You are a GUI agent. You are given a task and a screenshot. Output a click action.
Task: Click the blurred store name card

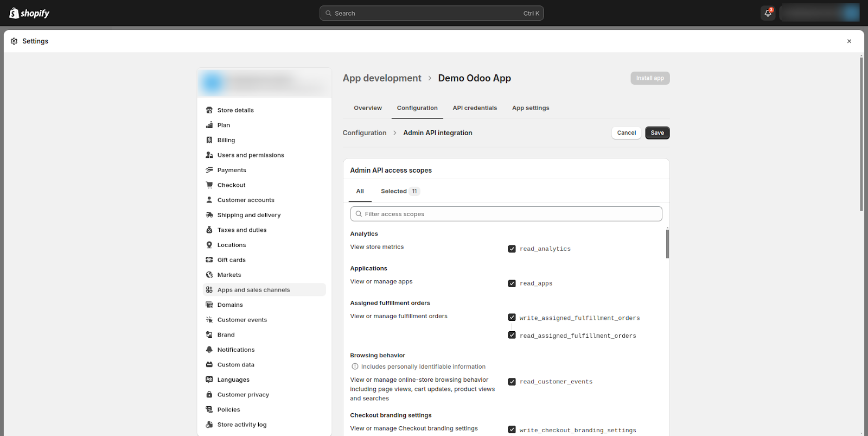265,83
